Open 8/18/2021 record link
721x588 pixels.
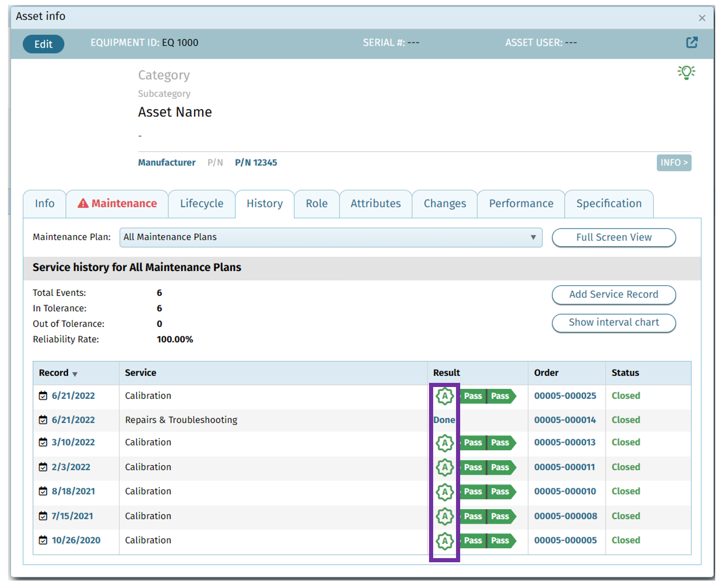pos(73,491)
